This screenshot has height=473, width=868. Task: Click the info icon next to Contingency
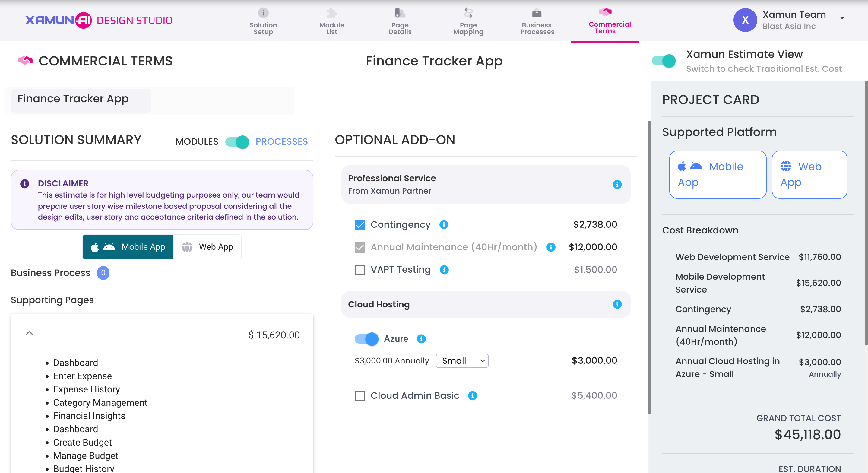444,224
